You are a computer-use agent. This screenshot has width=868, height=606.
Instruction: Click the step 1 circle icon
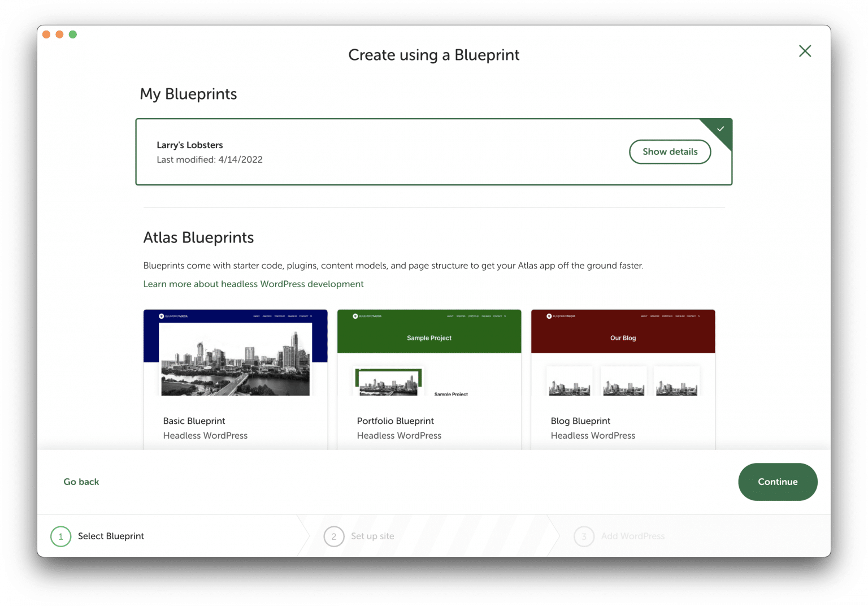tap(60, 536)
